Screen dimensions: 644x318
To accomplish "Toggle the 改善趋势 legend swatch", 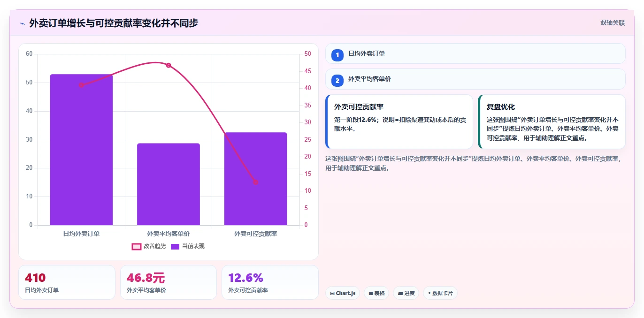I will (136, 246).
